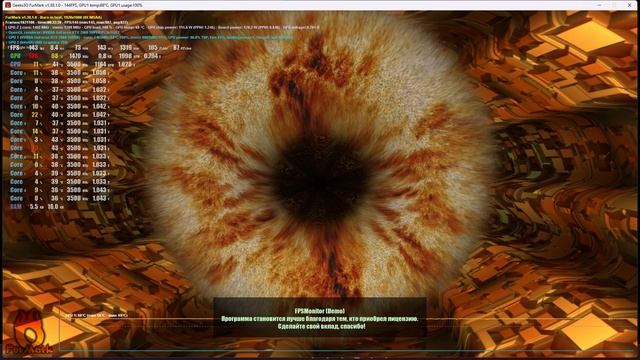Click the FurMark burn-in test info line
The width and height of the screenshot is (640, 360).
53,18
